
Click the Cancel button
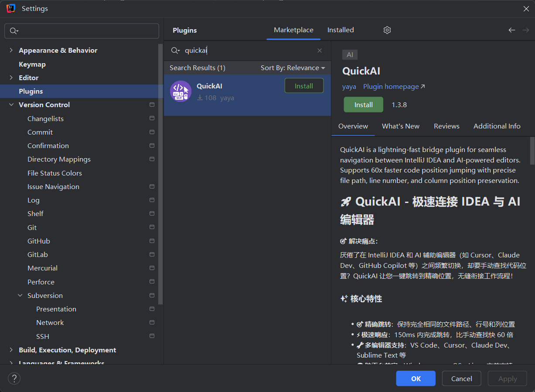click(x=462, y=378)
